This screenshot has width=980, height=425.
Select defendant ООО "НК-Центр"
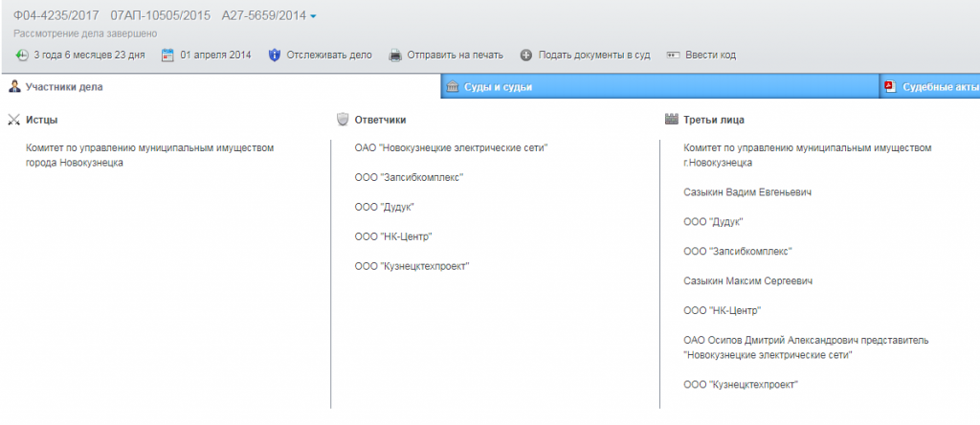pyautogui.click(x=393, y=236)
